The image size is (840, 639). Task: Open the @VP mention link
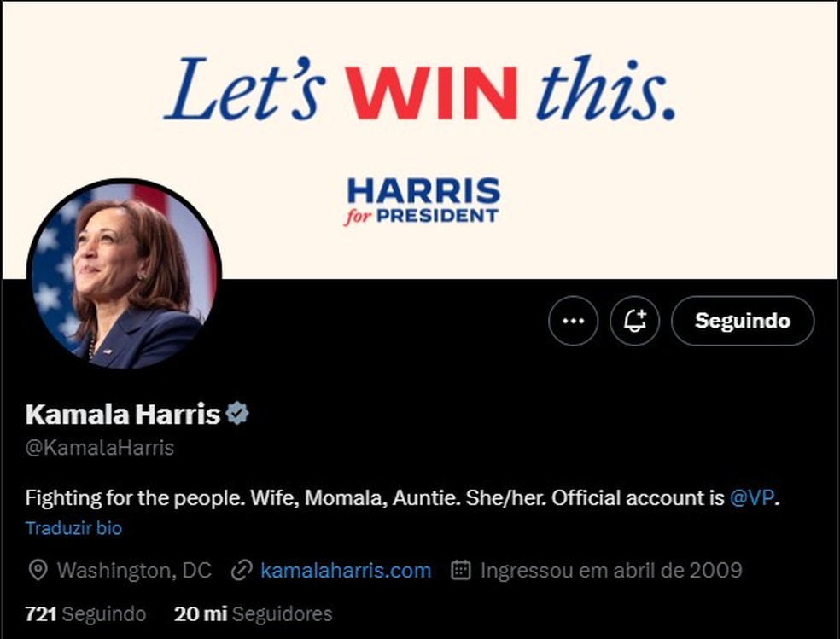pyautogui.click(x=752, y=497)
